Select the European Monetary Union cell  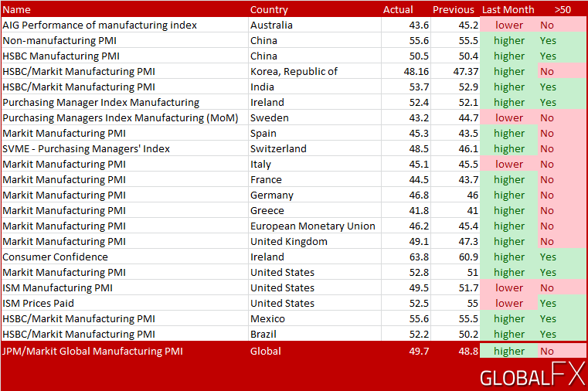pyautogui.click(x=313, y=226)
